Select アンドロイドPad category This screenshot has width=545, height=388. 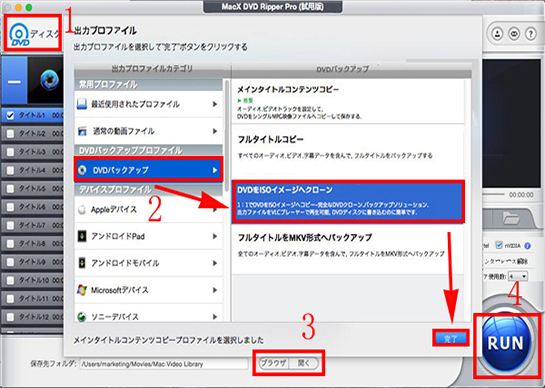tap(148, 236)
